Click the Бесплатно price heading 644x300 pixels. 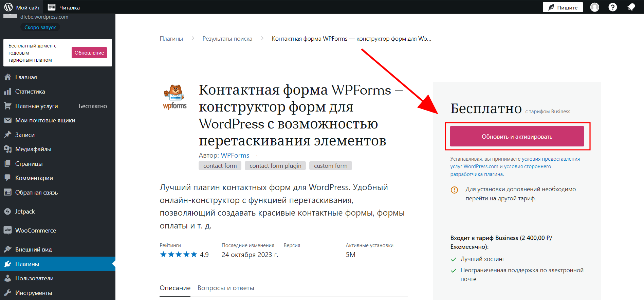(486, 109)
